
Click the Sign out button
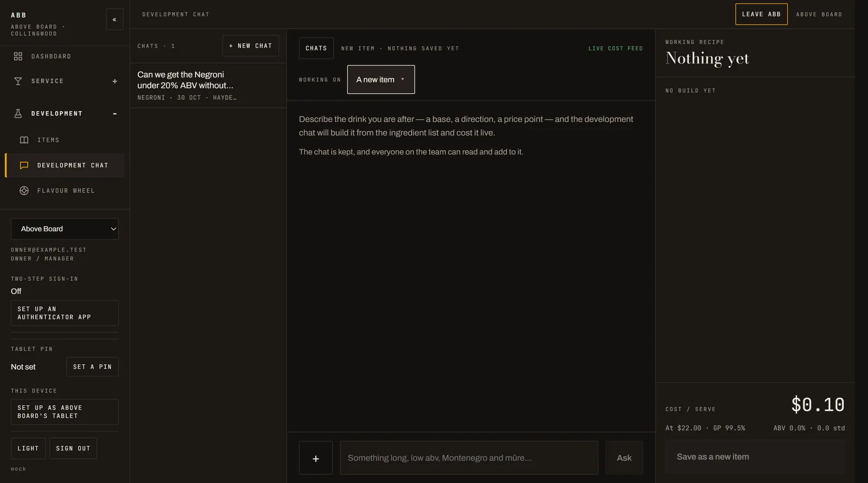[73, 448]
